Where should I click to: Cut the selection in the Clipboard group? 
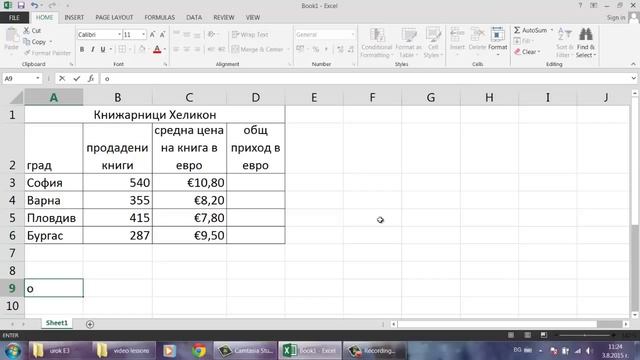point(32,31)
